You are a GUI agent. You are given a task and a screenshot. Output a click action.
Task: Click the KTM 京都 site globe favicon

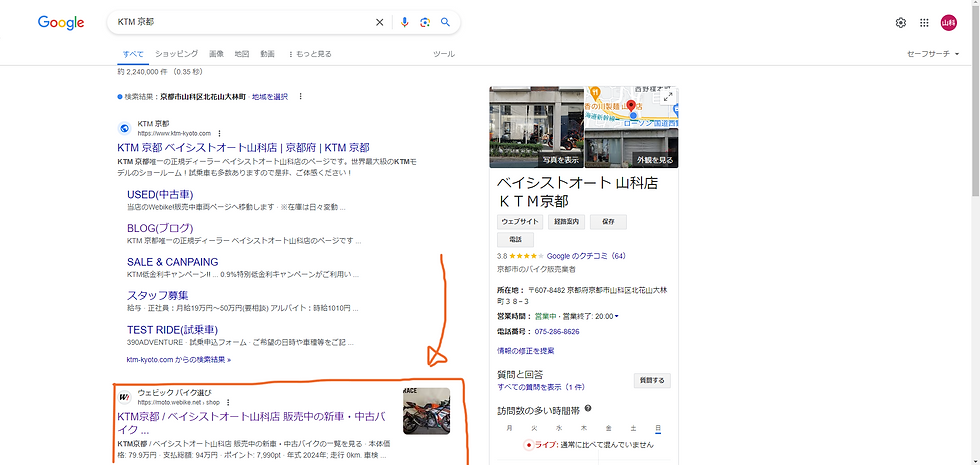(124, 128)
